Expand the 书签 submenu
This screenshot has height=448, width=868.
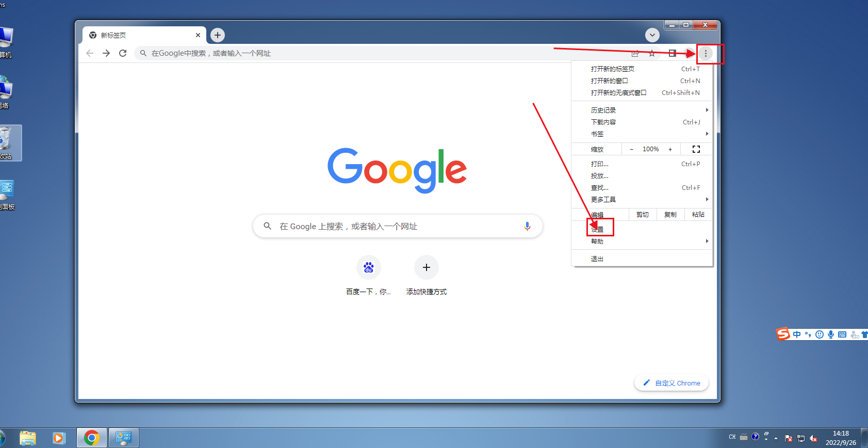(x=642, y=134)
